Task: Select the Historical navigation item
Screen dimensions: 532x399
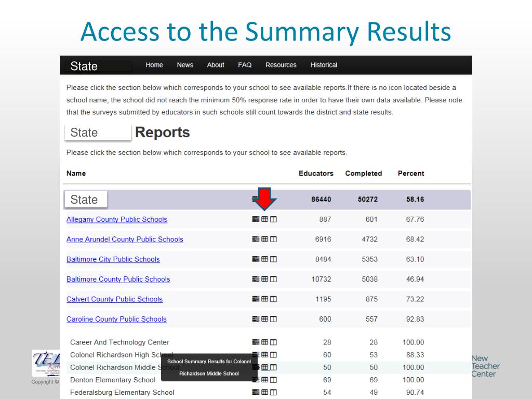Action: [x=324, y=65]
